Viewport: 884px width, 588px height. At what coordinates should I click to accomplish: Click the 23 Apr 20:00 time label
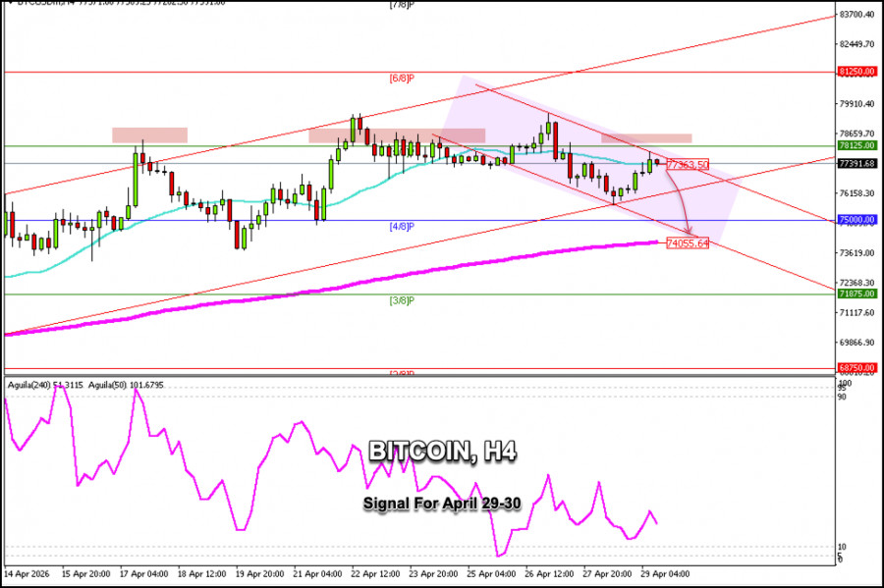[433, 574]
